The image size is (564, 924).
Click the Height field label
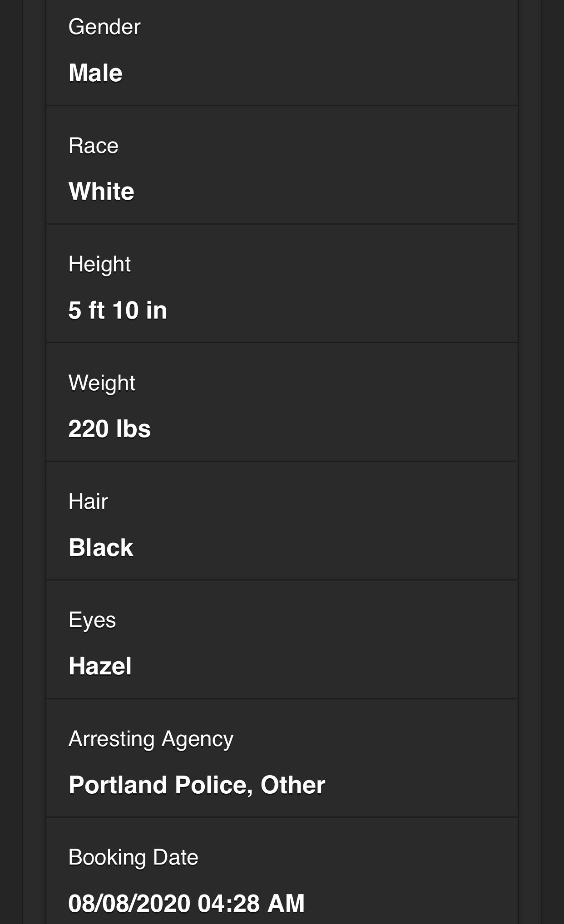point(99,264)
